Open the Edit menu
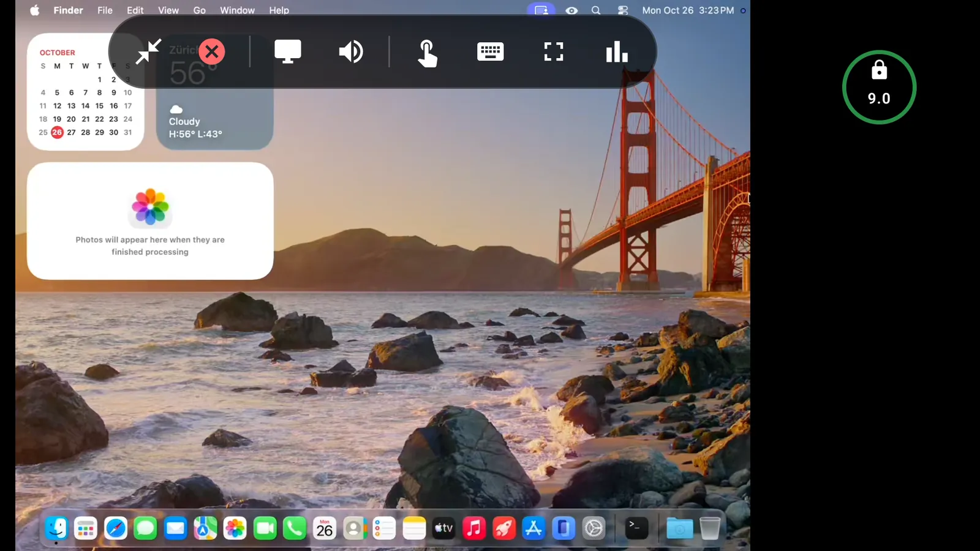The height and width of the screenshot is (551, 980). 135,10
